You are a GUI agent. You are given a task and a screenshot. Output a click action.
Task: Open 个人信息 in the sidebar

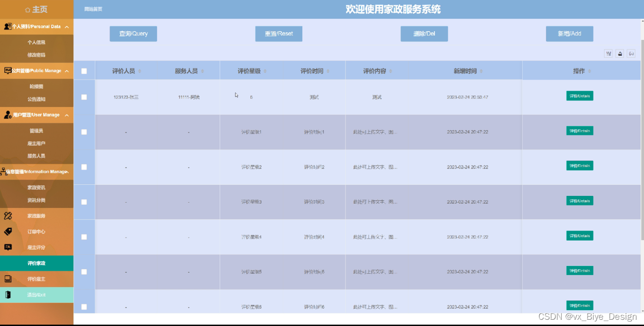pos(37,42)
